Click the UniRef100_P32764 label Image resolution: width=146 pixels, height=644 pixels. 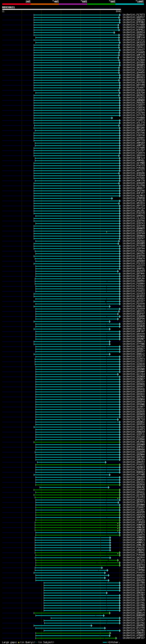pos(134,113)
